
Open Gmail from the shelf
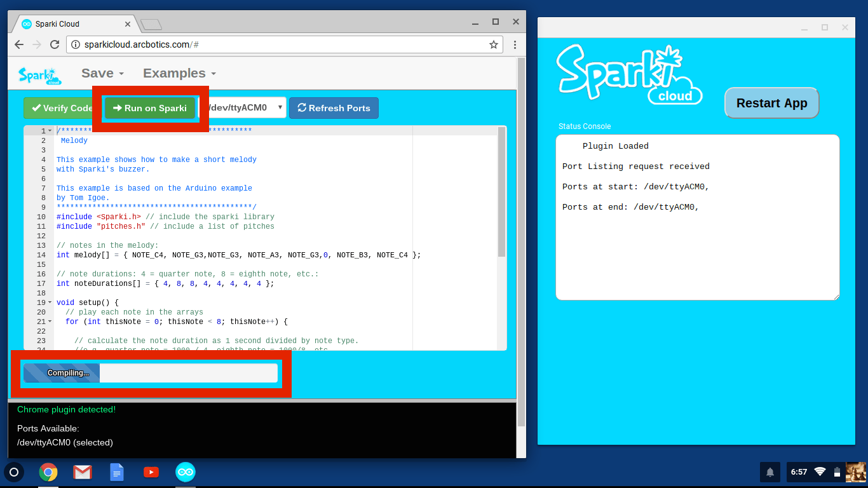(83, 472)
